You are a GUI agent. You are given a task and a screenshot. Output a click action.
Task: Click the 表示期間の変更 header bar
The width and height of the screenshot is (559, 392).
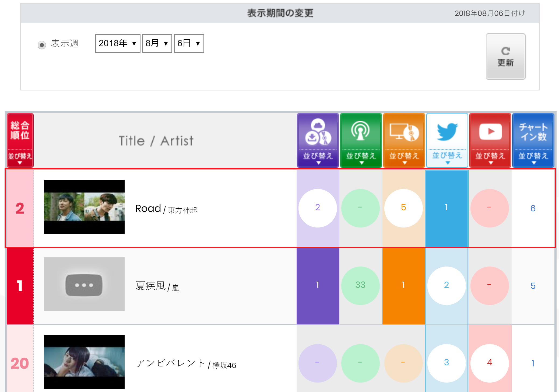coord(280,13)
